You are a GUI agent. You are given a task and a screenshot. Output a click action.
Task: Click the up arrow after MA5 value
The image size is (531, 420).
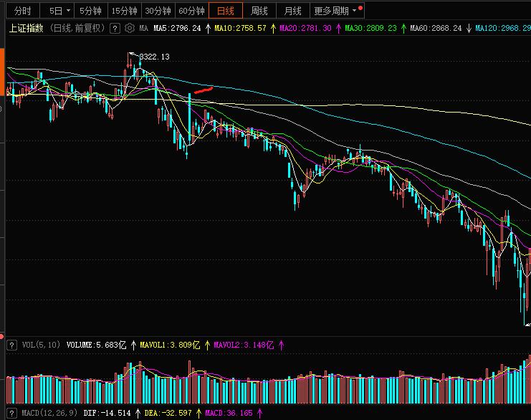point(208,28)
